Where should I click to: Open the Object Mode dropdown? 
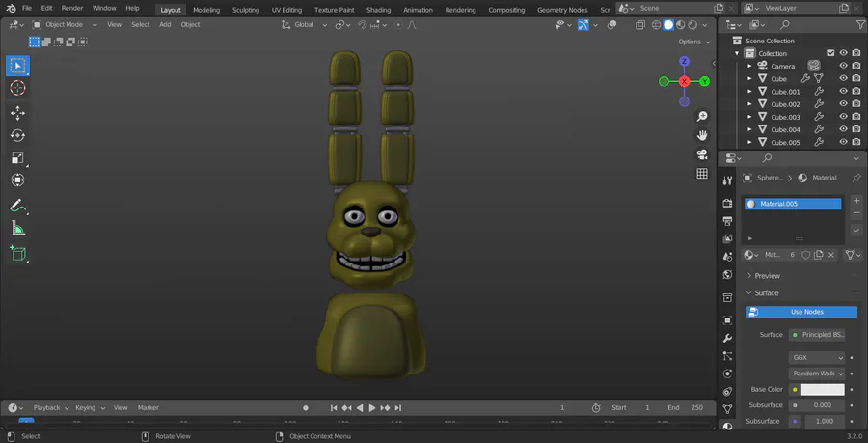click(65, 25)
